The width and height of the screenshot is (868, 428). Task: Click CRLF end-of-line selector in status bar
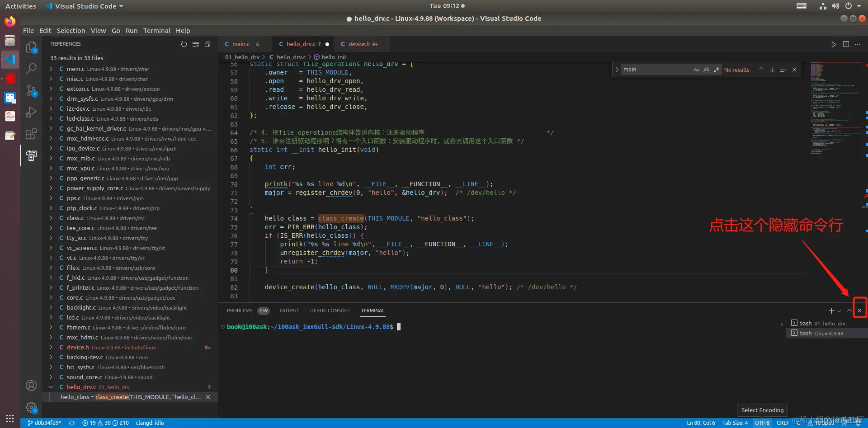pyautogui.click(x=783, y=423)
